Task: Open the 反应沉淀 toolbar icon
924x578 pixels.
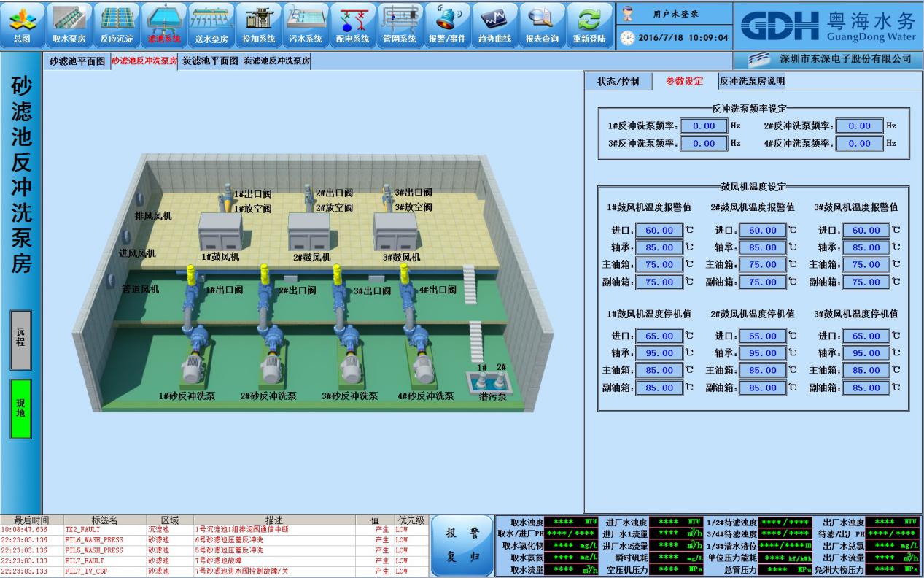Action: (116, 24)
